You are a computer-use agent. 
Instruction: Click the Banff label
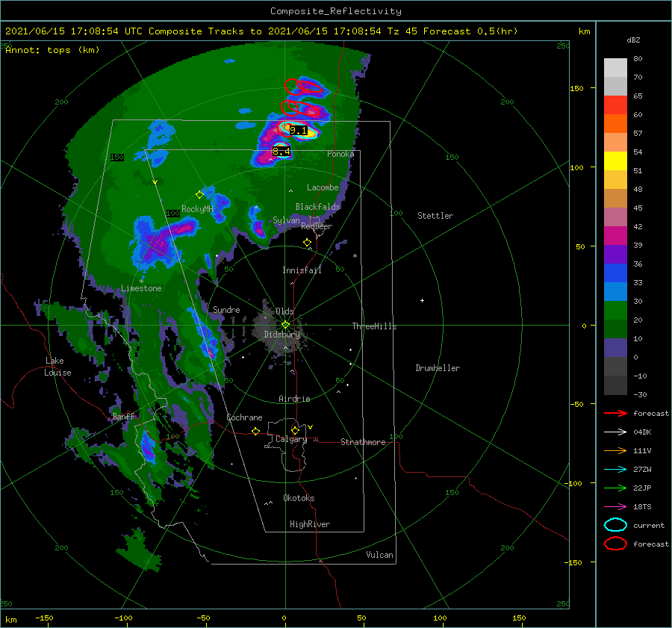(x=123, y=417)
